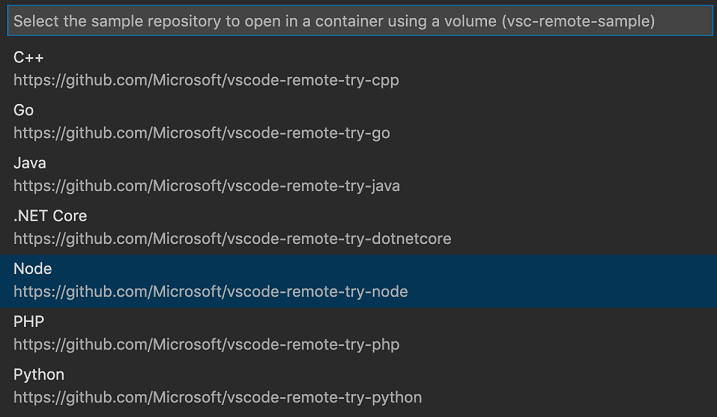
Task: Open the vscode-remote-try-python repository URL
Action: pos(217,398)
